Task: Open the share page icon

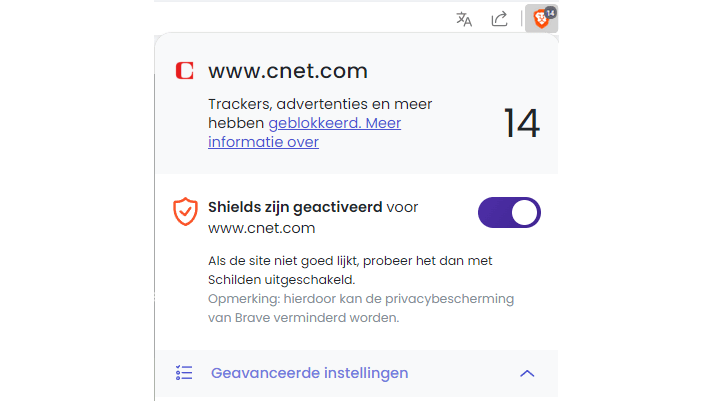Action: [499, 19]
